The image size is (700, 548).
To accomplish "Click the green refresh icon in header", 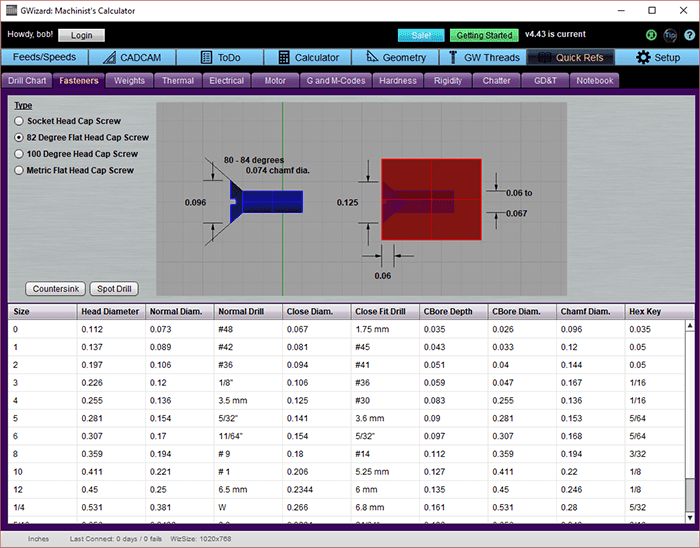I will click(651, 35).
